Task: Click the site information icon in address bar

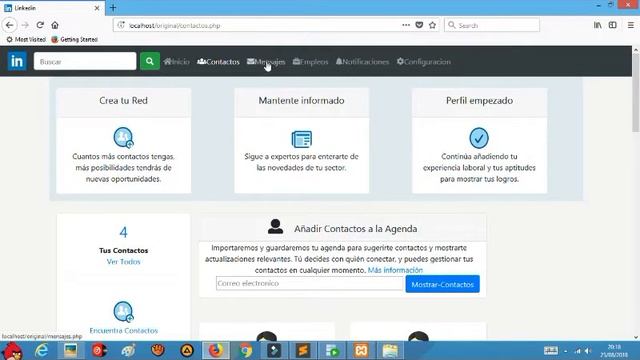Action: pos(121,25)
